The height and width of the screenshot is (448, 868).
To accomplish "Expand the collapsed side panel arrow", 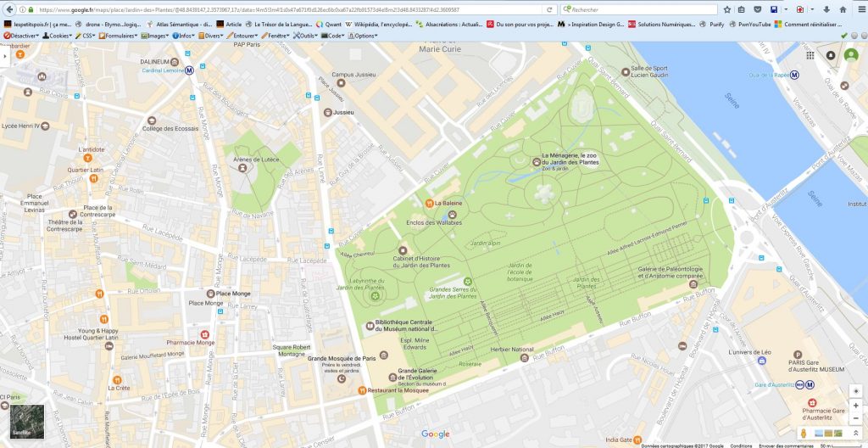I will (5, 55).
